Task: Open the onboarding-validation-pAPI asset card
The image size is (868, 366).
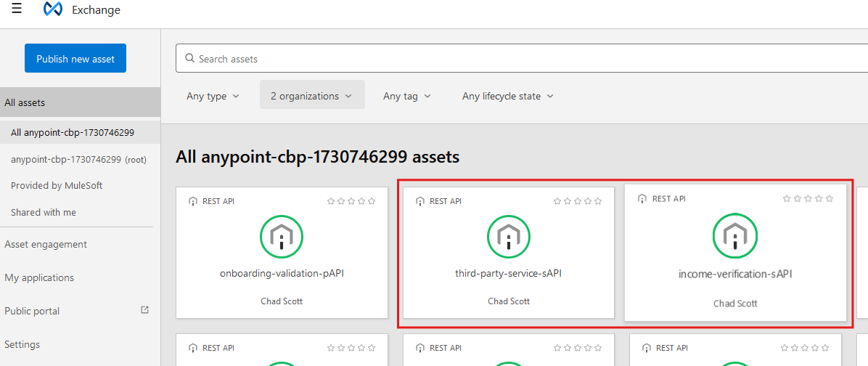Action: 282,253
